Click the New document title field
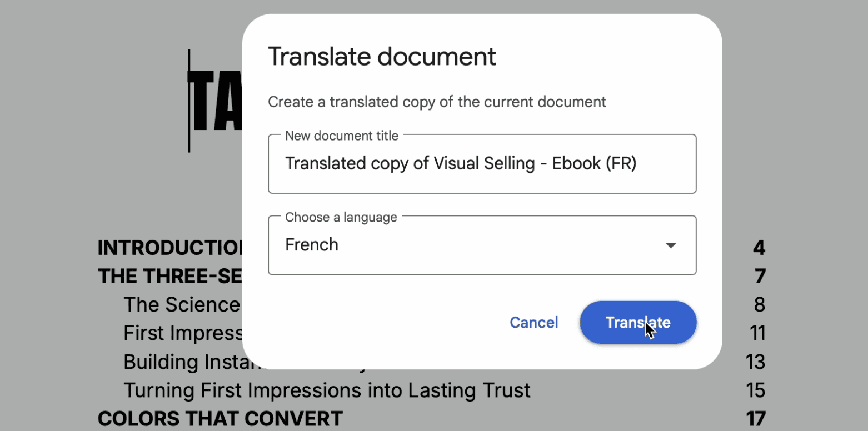This screenshot has width=868, height=431. 481,164
